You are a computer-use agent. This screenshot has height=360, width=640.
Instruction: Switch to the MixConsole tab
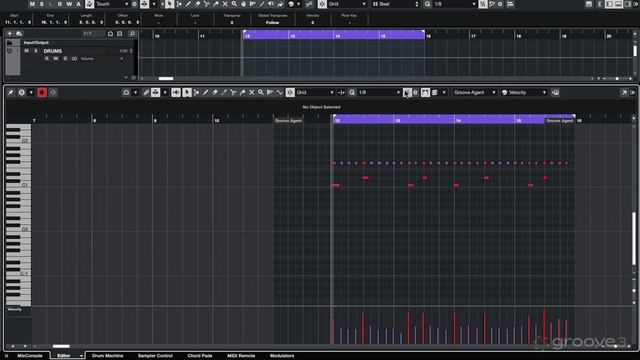point(30,356)
